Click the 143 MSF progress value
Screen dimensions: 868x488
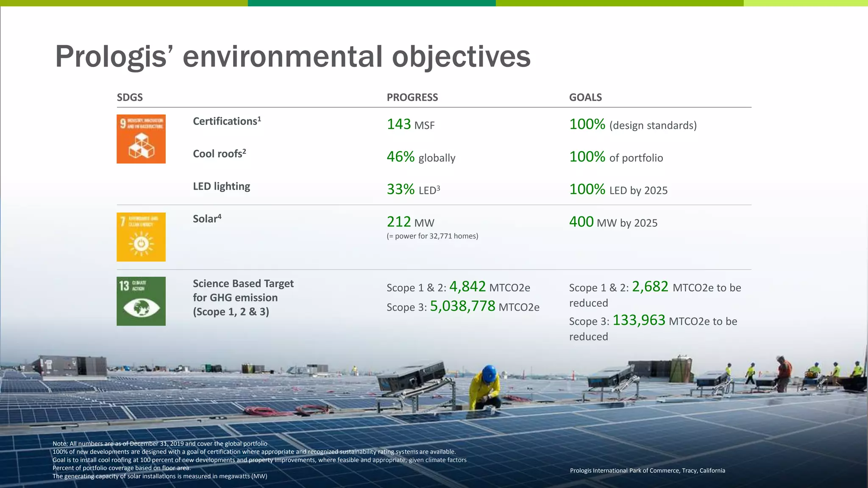coord(410,125)
